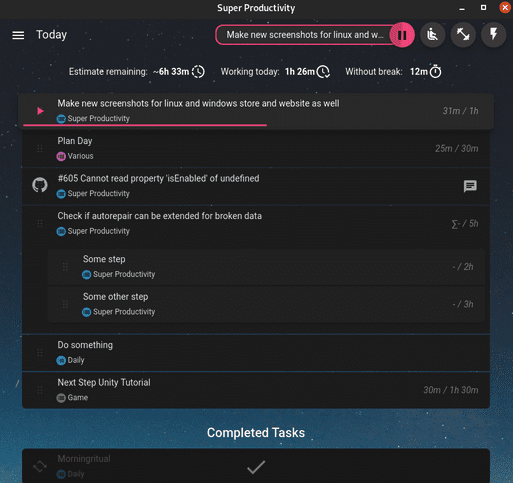The image size is (513, 483).
Task: Mark Morningritual undone via checkmark
Action: point(256,467)
